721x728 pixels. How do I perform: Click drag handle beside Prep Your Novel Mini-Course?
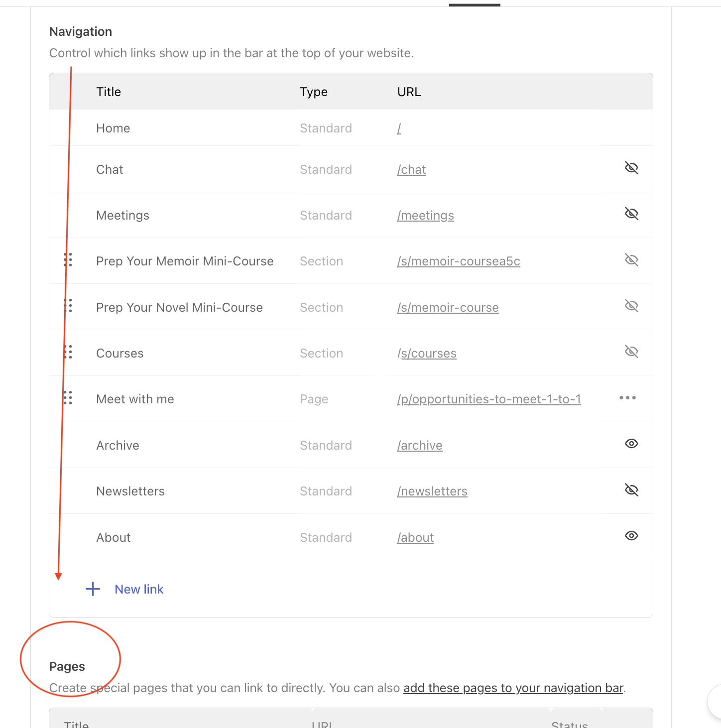[68, 306]
